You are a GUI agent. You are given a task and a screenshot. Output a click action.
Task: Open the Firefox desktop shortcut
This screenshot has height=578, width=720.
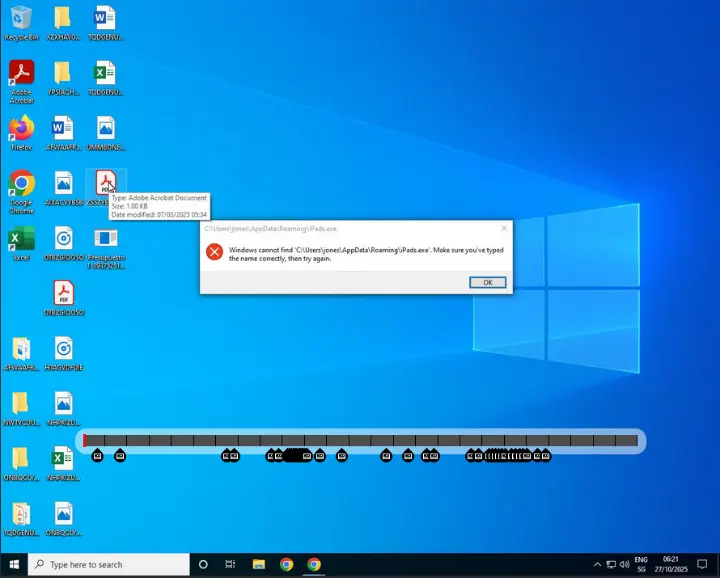21,130
